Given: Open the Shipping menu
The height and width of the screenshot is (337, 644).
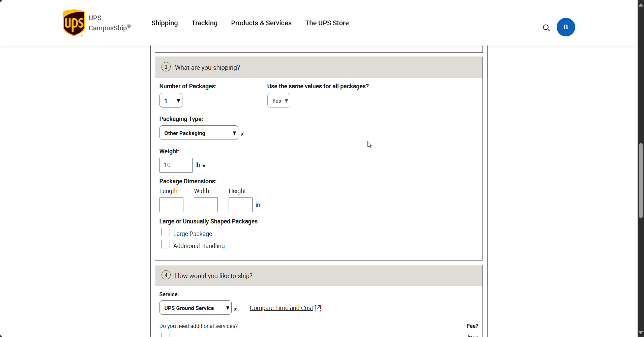Looking at the screenshot, I should (165, 23).
